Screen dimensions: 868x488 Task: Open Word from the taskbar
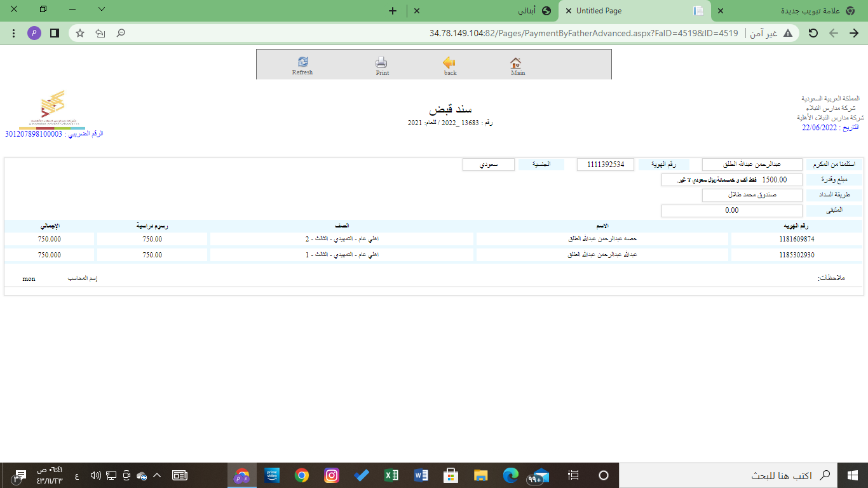coord(421,475)
